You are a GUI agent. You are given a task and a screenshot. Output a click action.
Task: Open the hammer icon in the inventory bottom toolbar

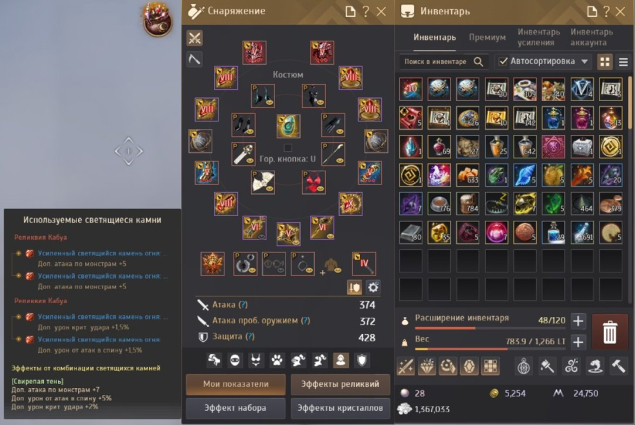[618, 366]
